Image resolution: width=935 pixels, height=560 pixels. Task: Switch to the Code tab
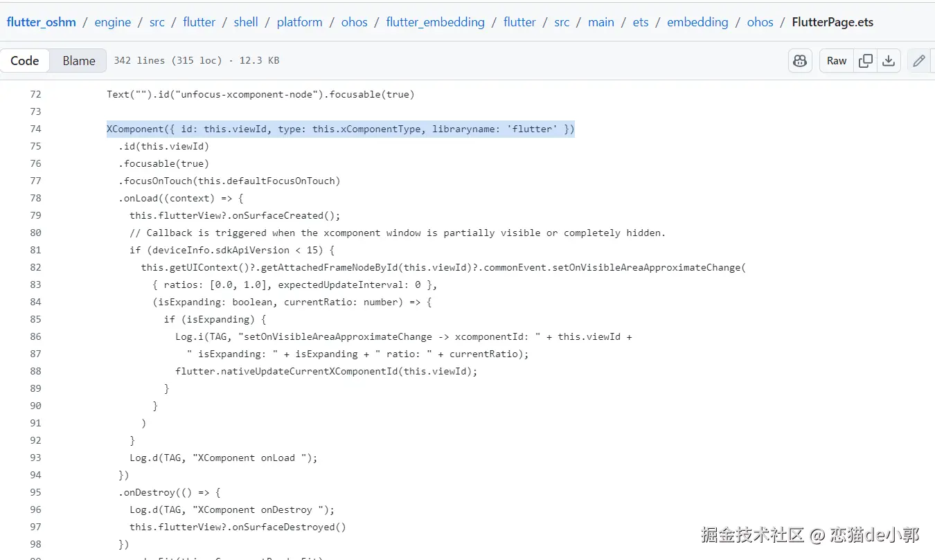click(x=25, y=61)
